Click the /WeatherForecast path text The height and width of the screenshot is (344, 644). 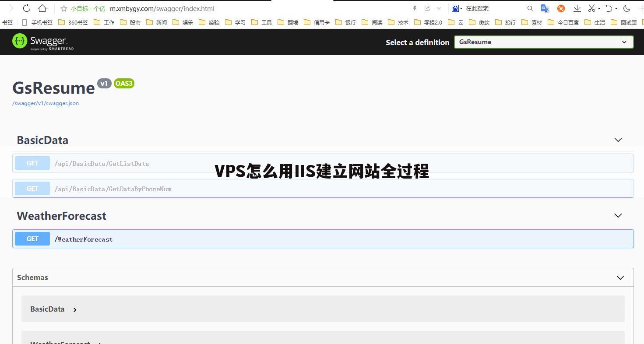[x=84, y=239]
